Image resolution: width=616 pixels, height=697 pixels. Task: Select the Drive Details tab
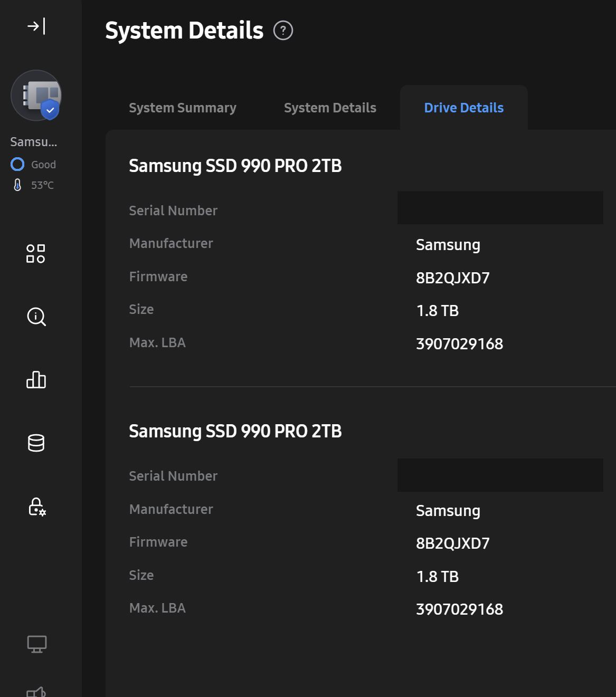coord(464,108)
